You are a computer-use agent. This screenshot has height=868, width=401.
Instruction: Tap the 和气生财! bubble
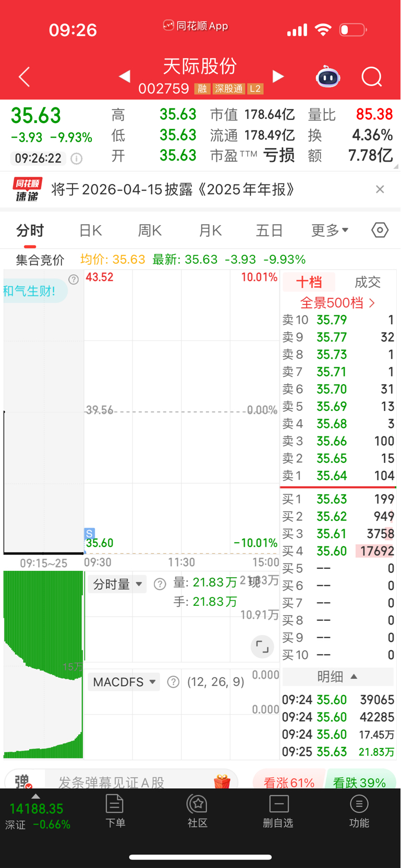(x=34, y=291)
